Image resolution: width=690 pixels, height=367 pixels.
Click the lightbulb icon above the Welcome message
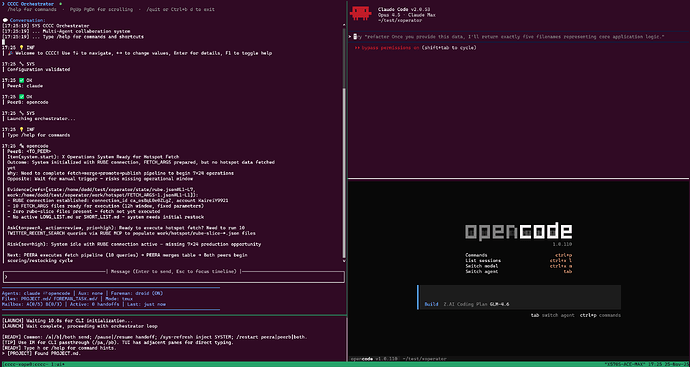(22, 48)
